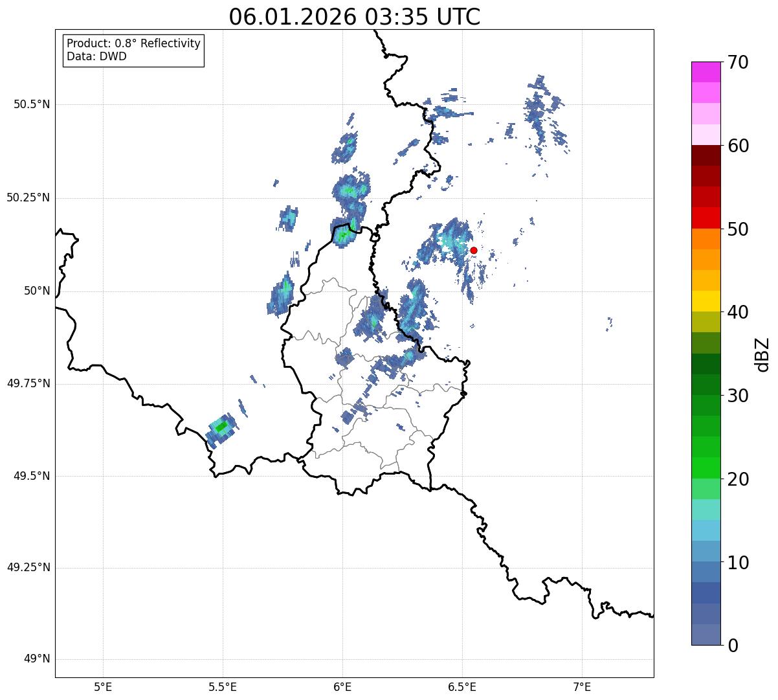Screen dimensions: 778x700
Task: Click the '6.5°E' longitude label
Action: point(462,686)
